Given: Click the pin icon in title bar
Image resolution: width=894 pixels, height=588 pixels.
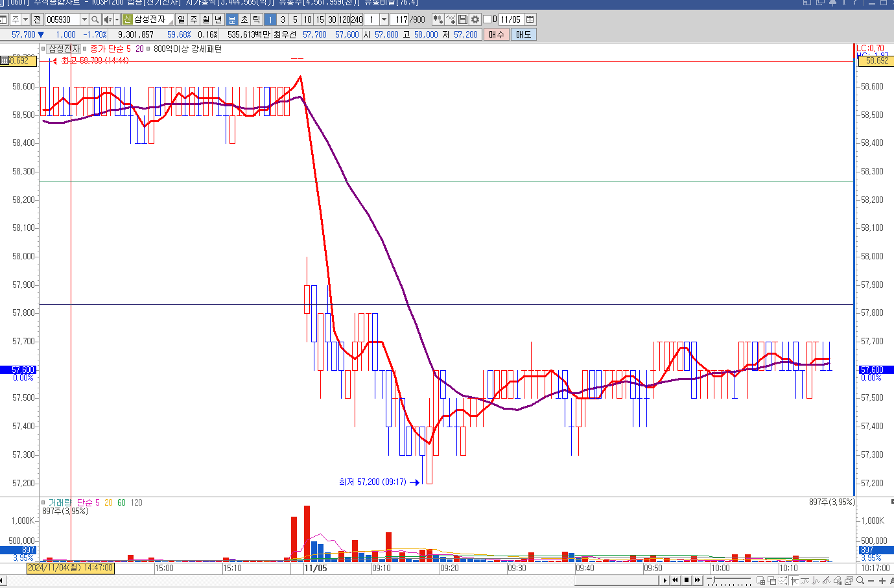Looking at the screenshot, I should coord(832,3).
